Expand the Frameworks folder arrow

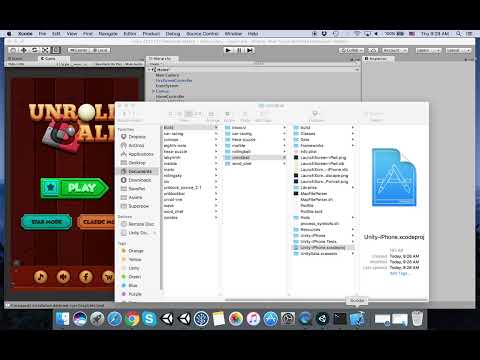point(353,146)
